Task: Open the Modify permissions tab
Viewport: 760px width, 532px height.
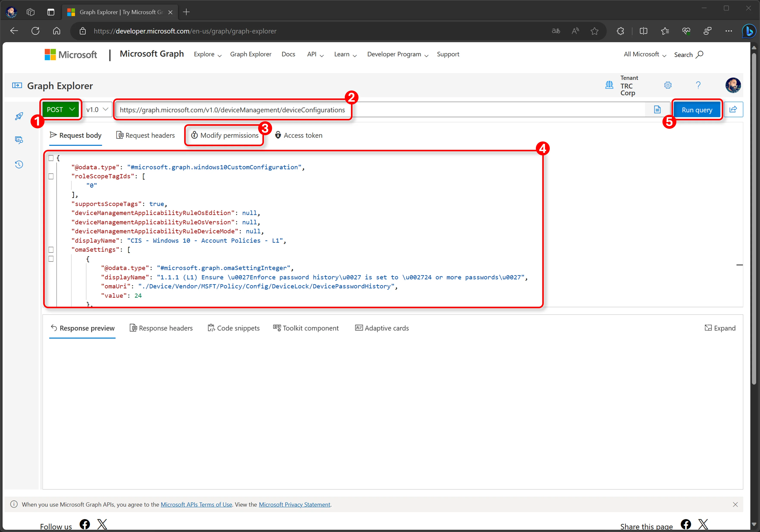Action: click(225, 135)
